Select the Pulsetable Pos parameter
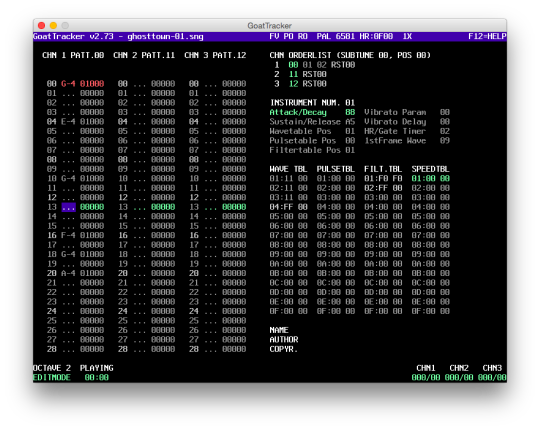 click(x=312, y=140)
